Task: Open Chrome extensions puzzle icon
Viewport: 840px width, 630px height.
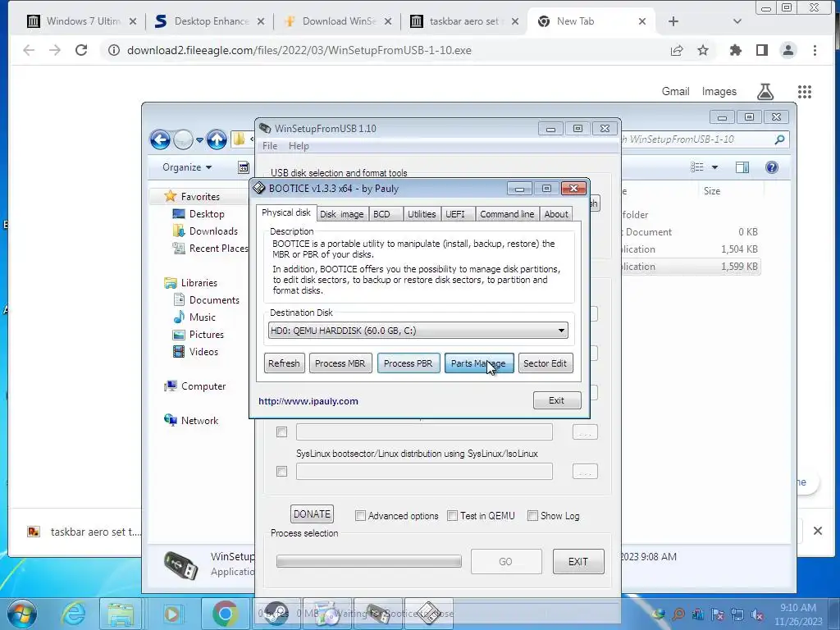Action: pos(736,50)
